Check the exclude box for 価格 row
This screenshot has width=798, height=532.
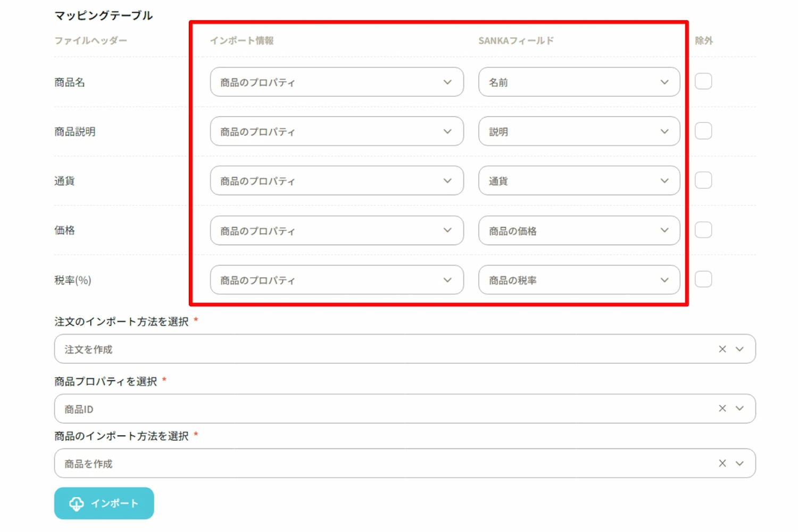(x=703, y=230)
